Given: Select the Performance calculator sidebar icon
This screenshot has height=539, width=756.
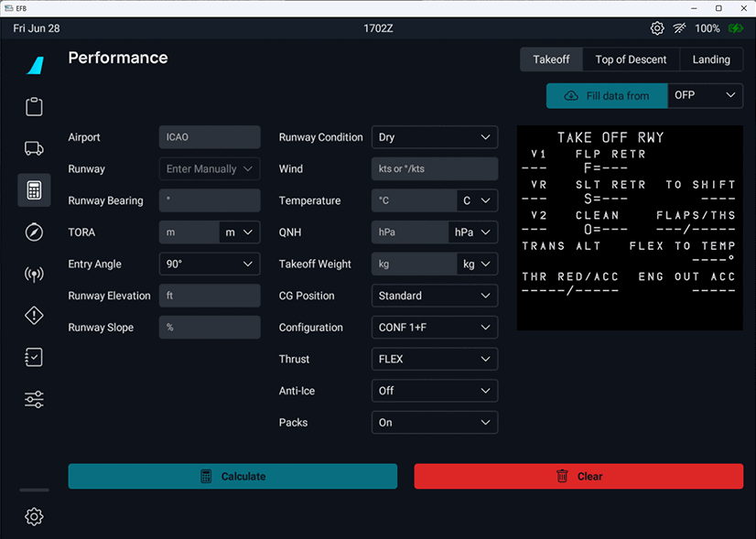Looking at the screenshot, I should point(34,190).
